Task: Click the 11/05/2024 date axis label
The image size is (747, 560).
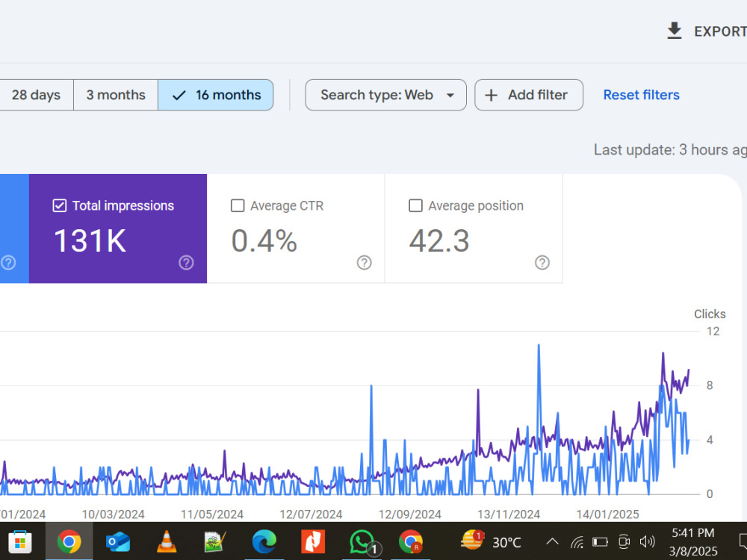Action: pos(212,514)
